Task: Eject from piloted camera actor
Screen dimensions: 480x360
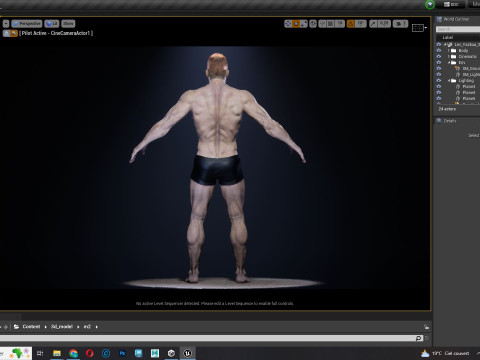Action: click(6, 33)
